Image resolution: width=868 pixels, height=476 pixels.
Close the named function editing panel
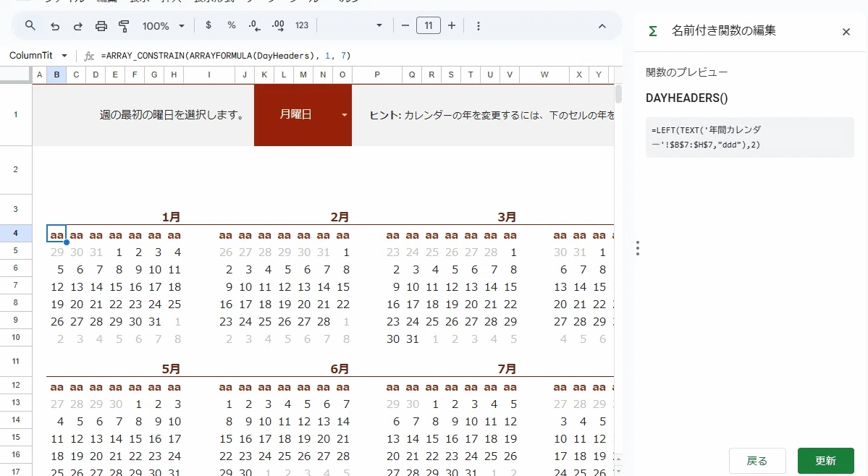coord(846,32)
